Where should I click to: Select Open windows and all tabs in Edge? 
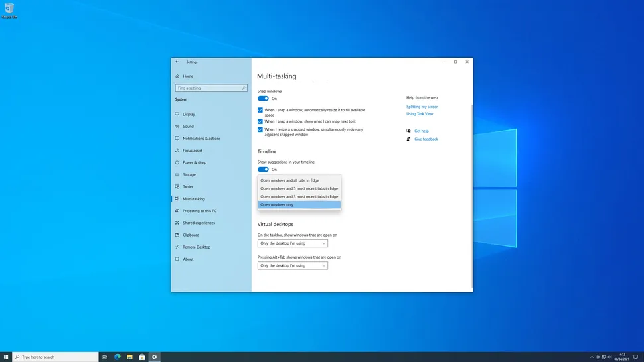point(299,180)
